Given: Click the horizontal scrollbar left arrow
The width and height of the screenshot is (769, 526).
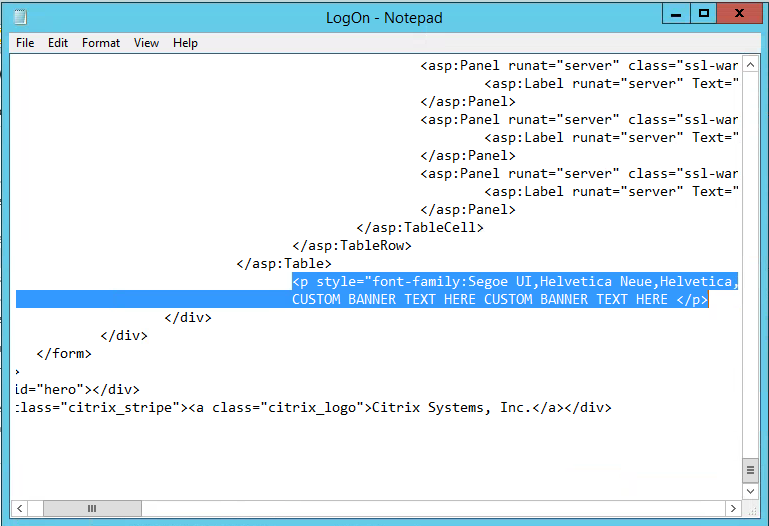Looking at the screenshot, I should 20,508.
